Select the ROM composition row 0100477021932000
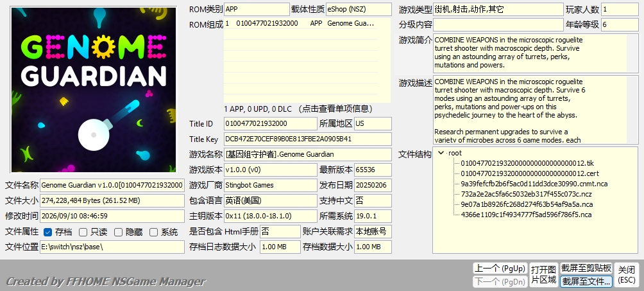The image size is (644, 291). [301, 24]
